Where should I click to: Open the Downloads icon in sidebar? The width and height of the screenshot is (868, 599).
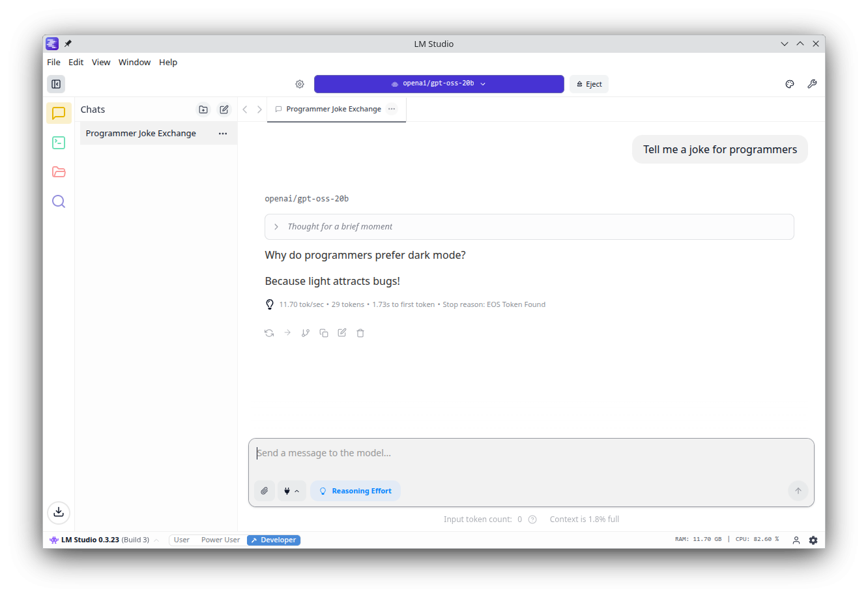(x=59, y=512)
